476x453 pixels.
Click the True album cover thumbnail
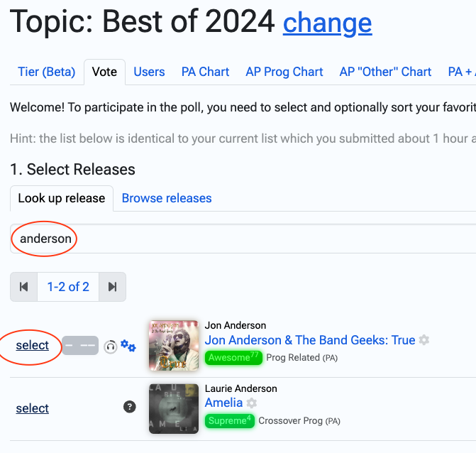pyautogui.click(x=174, y=346)
